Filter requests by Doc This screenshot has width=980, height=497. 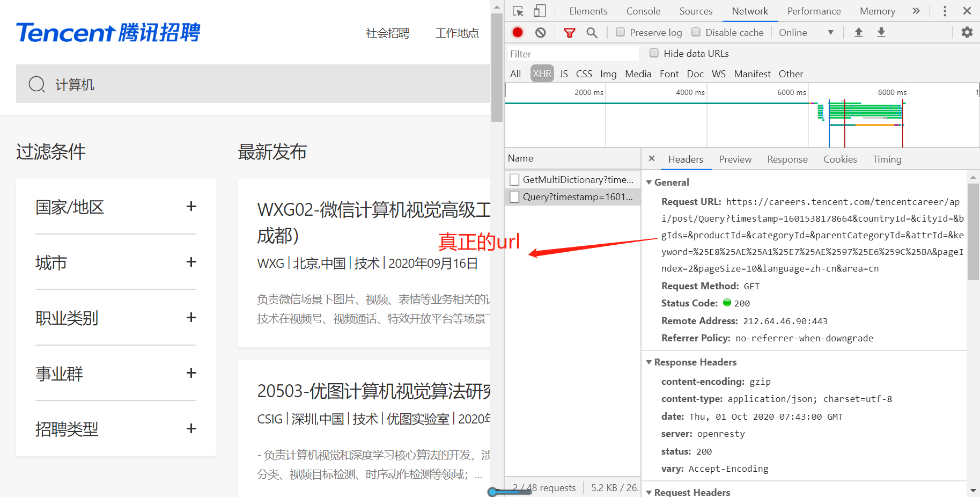tap(695, 74)
